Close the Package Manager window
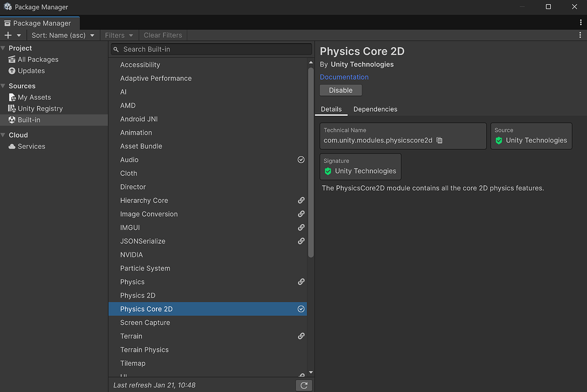 coord(574,7)
